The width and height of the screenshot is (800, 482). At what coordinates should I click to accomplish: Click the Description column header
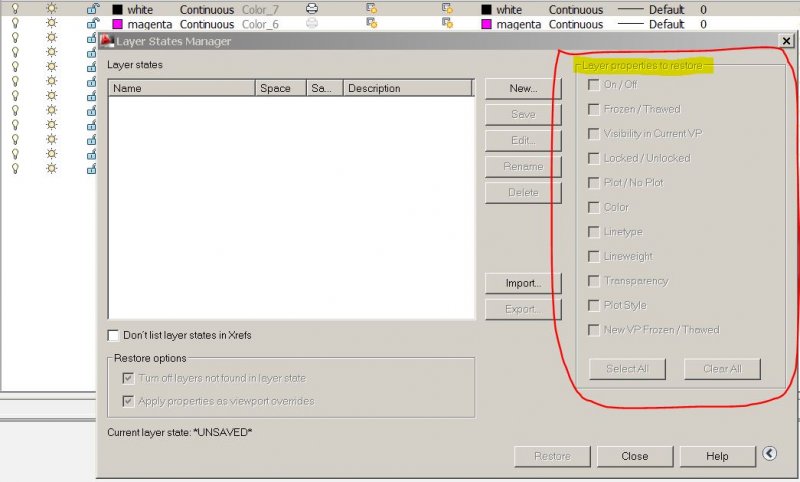coord(408,88)
